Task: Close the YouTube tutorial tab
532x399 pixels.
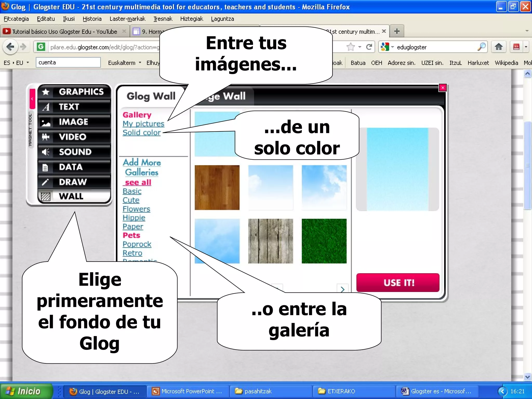Action: (124, 31)
